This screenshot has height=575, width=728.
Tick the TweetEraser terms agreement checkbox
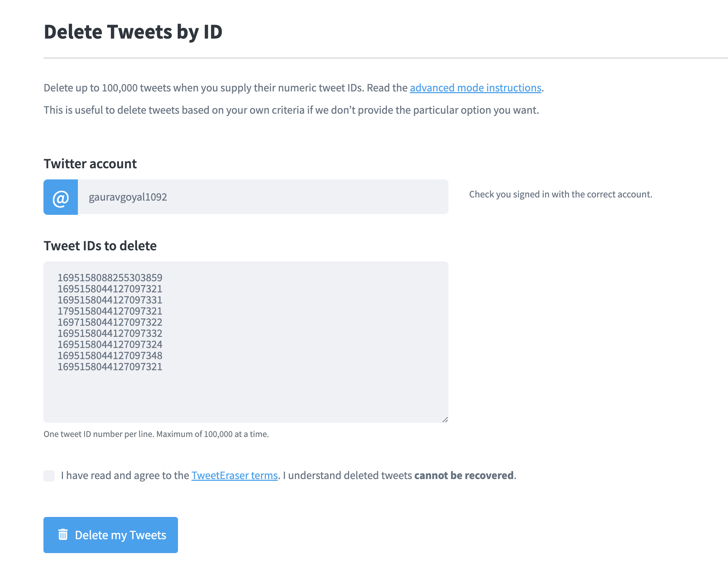(x=49, y=476)
